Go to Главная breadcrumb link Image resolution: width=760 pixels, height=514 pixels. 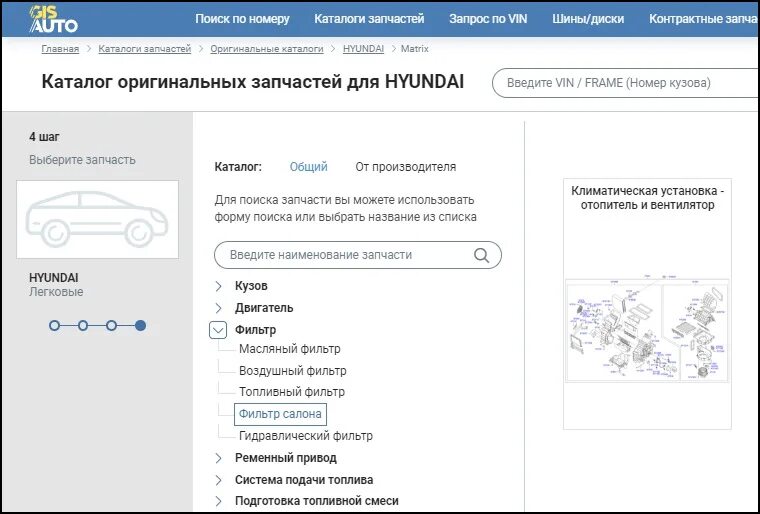60,49
